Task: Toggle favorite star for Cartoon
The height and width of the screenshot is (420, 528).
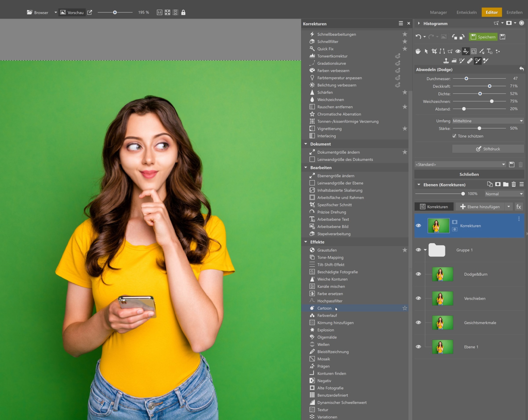Action: coord(405,308)
